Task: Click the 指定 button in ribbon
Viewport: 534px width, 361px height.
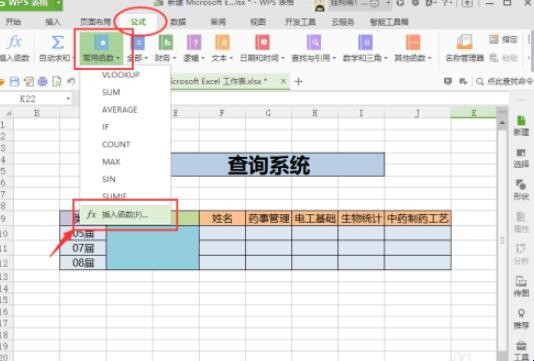Action: pos(503,40)
